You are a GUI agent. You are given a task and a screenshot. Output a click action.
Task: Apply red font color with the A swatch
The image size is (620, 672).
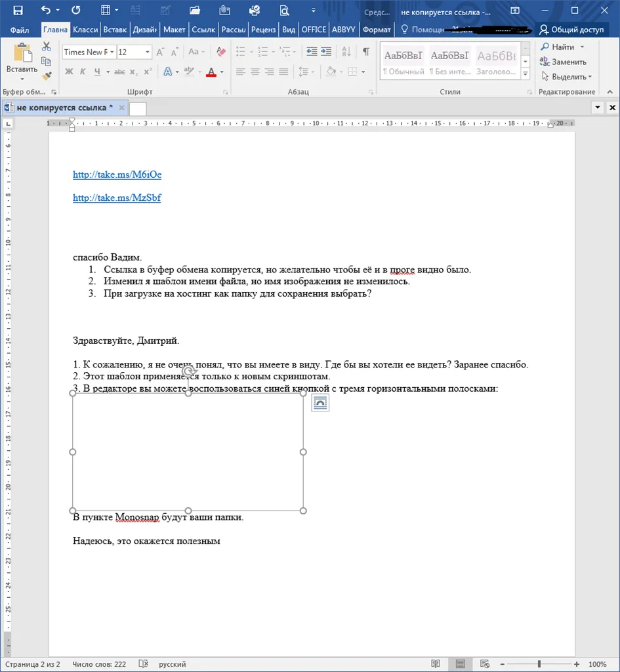[211, 72]
